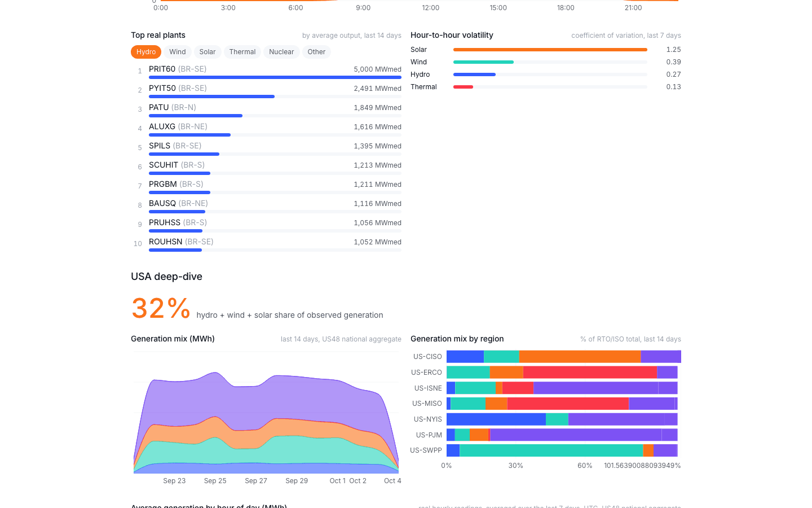Click the PRGBM plant name
The width and height of the screenshot is (812, 508).
(x=163, y=184)
